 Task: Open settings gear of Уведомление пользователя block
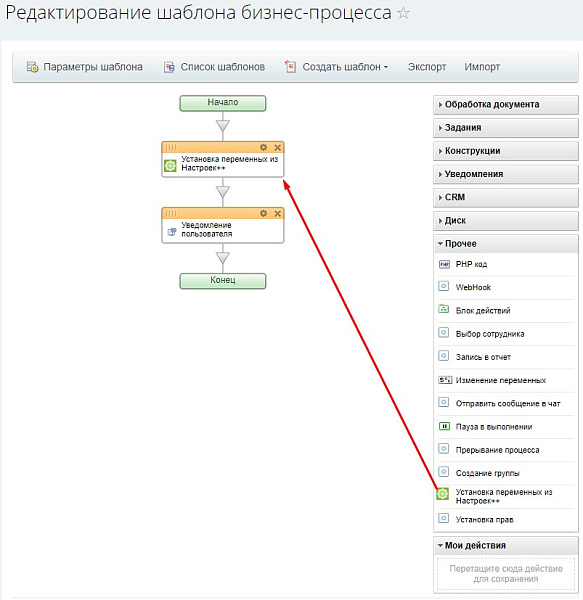click(x=263, y=213)
